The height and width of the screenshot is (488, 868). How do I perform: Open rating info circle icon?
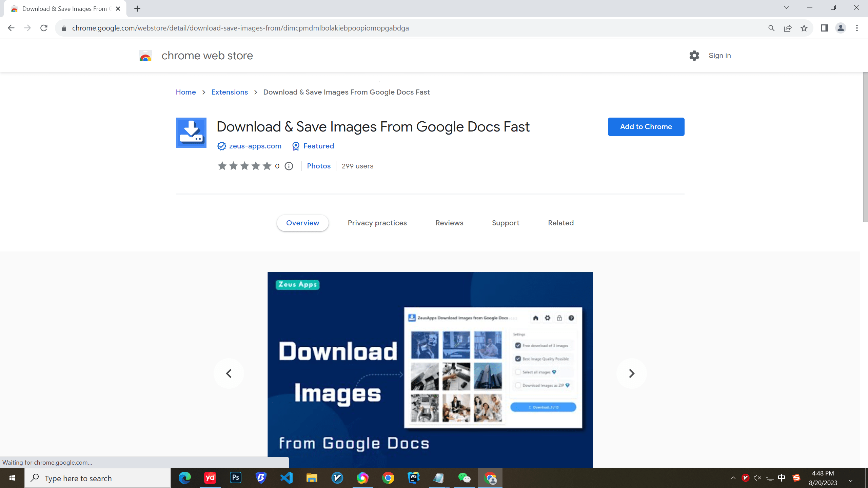click(x=289, y=166)
